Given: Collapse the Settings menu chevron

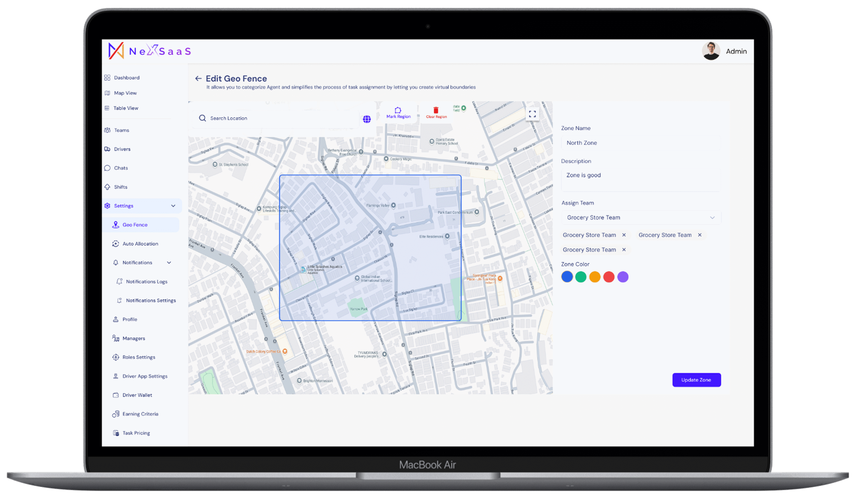Looking at the screenshot, I should click(x=173, y=206).
